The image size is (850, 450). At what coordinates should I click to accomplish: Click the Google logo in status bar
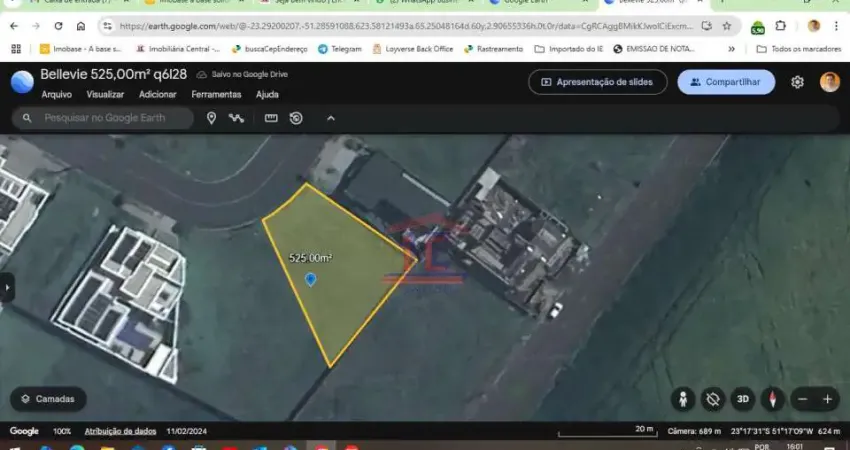tap(24, 432)
